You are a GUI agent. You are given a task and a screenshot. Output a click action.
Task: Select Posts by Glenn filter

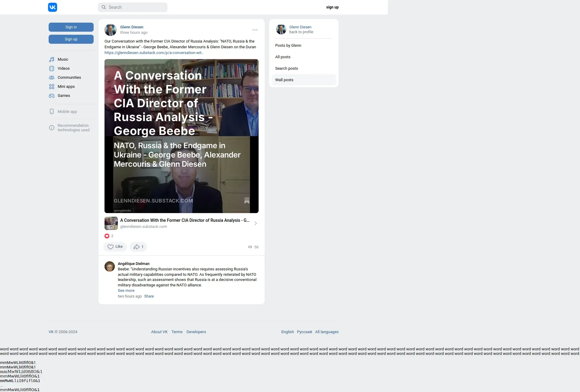304,46
